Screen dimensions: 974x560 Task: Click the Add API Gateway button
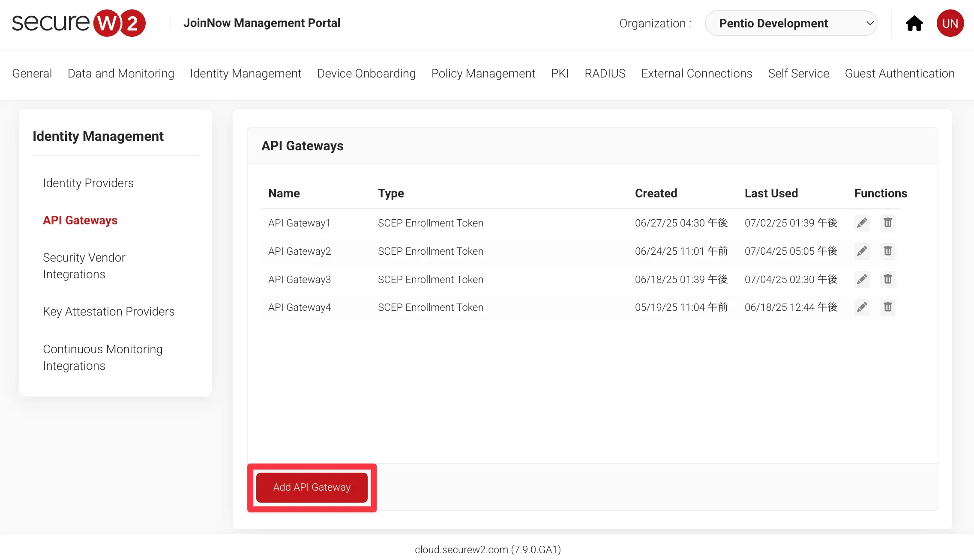tap(312, 487)
